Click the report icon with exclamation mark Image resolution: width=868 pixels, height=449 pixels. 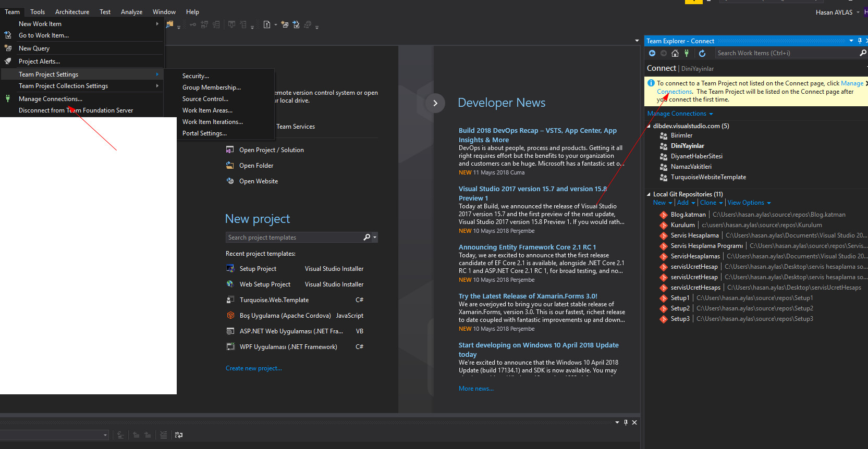pyautogui.click(x=267, y=24)
